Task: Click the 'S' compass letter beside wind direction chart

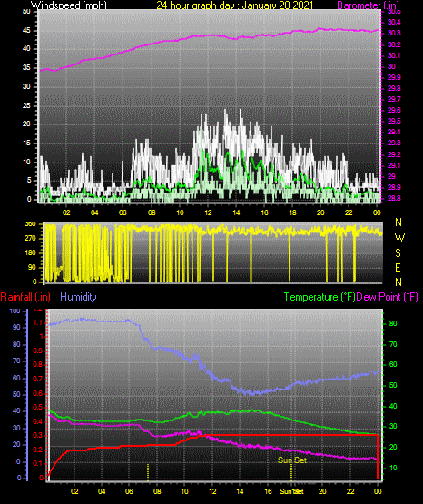Action: pyautogui.click(x=398, y=253)
